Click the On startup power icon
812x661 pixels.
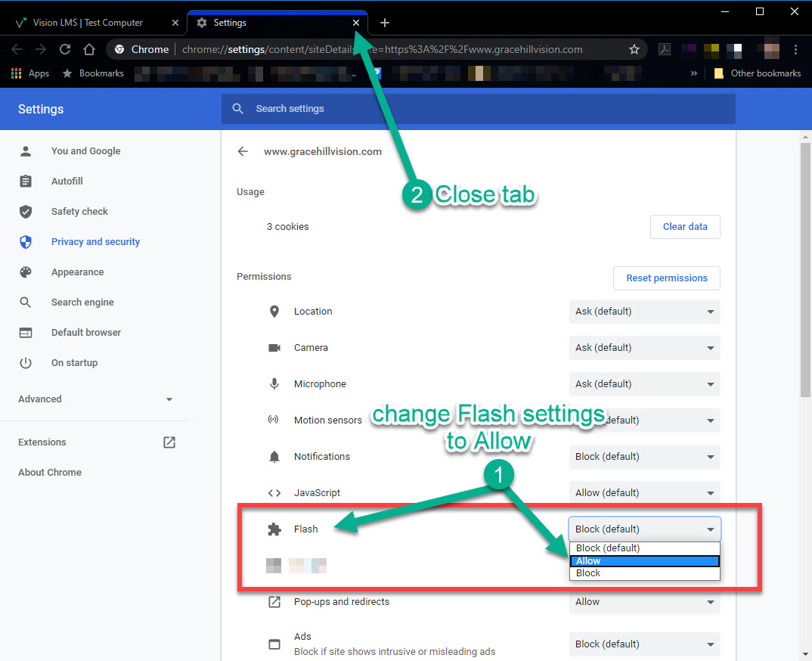[26, 362]
